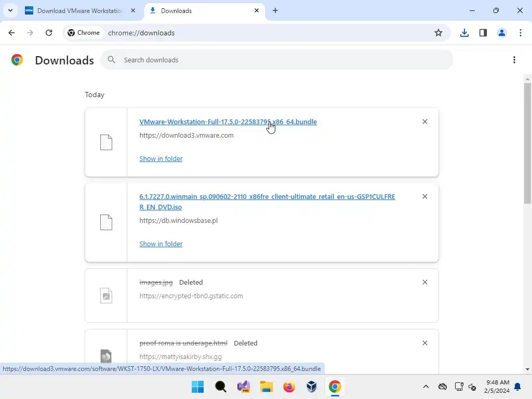Show VMware bundle in folder

pos(161,159)
